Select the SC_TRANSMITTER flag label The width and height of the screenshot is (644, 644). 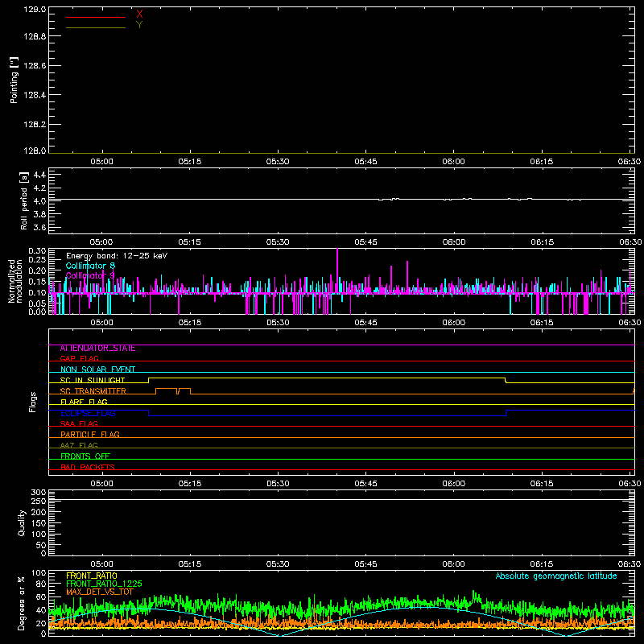(93, 390)
